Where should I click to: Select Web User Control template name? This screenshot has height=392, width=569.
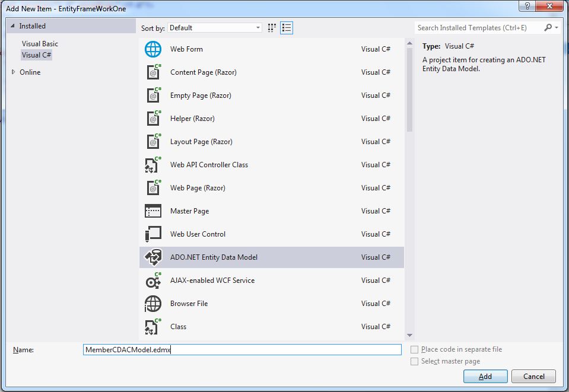[198, 234]
